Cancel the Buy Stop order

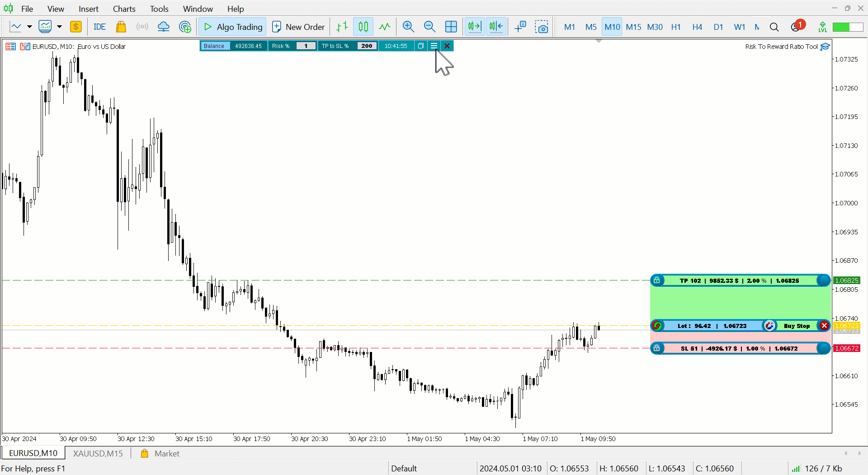824,325
